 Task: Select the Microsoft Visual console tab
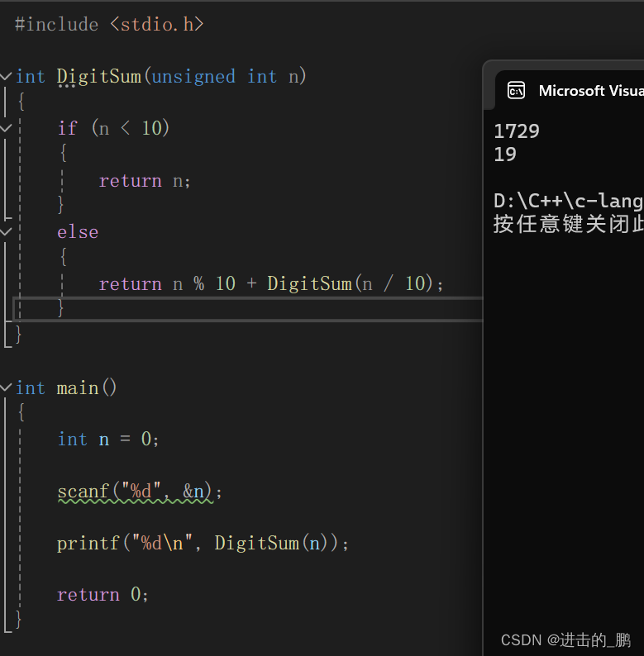click(x=570, y=90)
